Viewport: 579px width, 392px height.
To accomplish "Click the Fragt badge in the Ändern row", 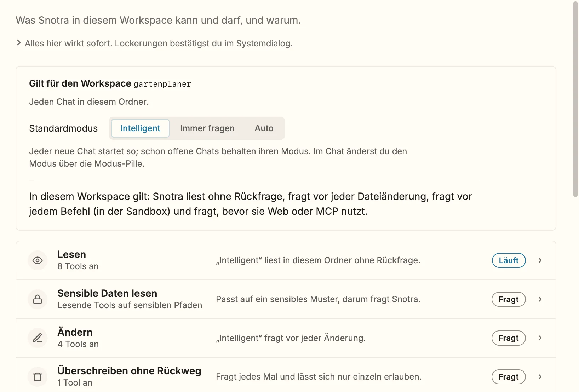I will click(x=509, y=338).
